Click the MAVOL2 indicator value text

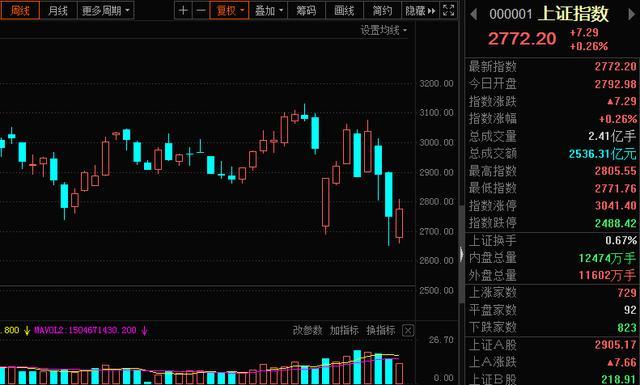(x=86, y=330)
